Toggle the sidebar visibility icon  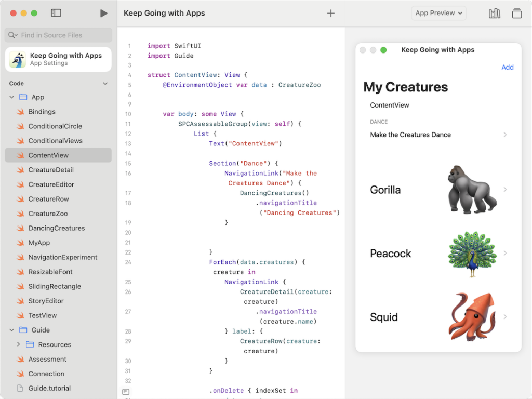56,13
